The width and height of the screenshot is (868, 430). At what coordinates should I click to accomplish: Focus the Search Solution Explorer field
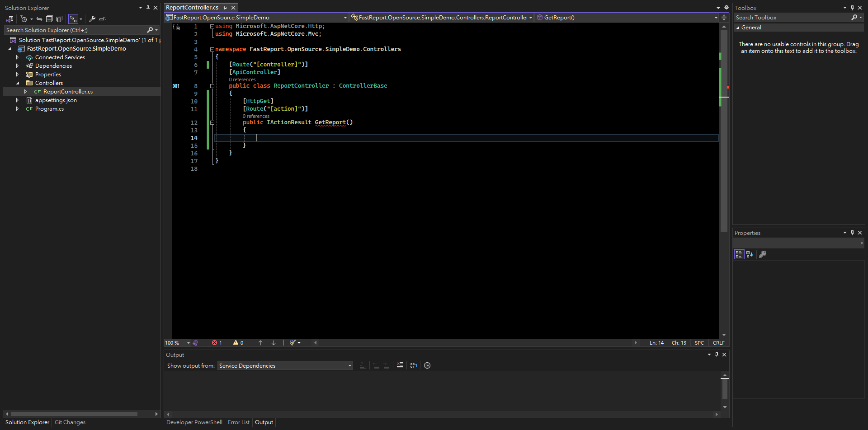point(76,30)
